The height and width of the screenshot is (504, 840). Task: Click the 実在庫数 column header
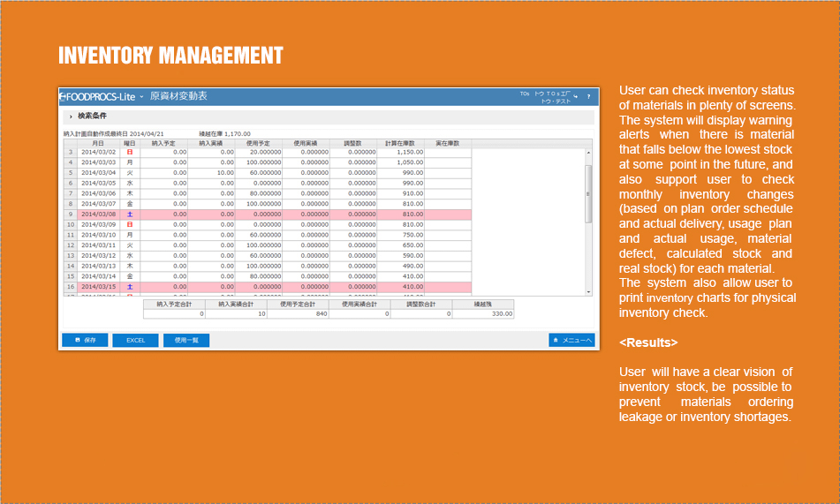click(448, 142)
